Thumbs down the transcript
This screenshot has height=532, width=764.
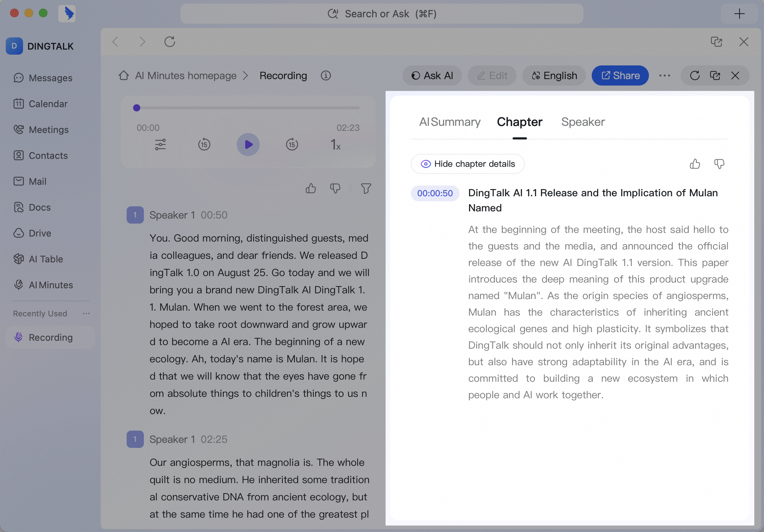coord(335,188)
